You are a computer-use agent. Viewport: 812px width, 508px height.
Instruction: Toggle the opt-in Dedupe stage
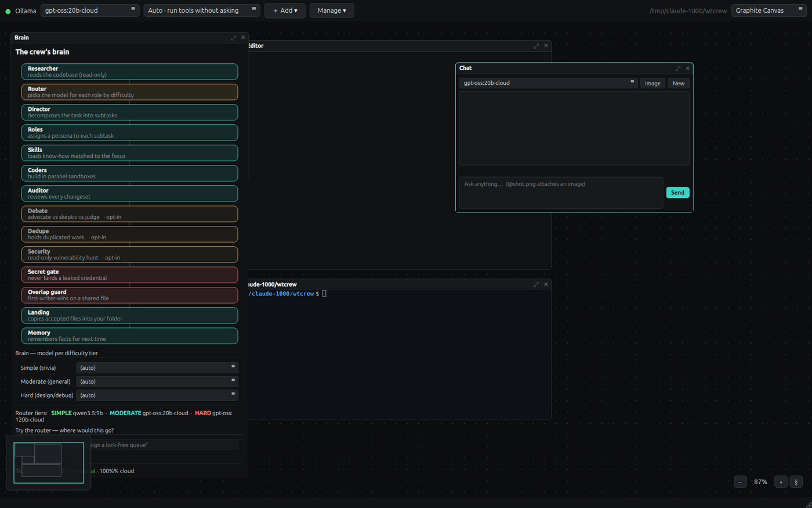(130, 234)
